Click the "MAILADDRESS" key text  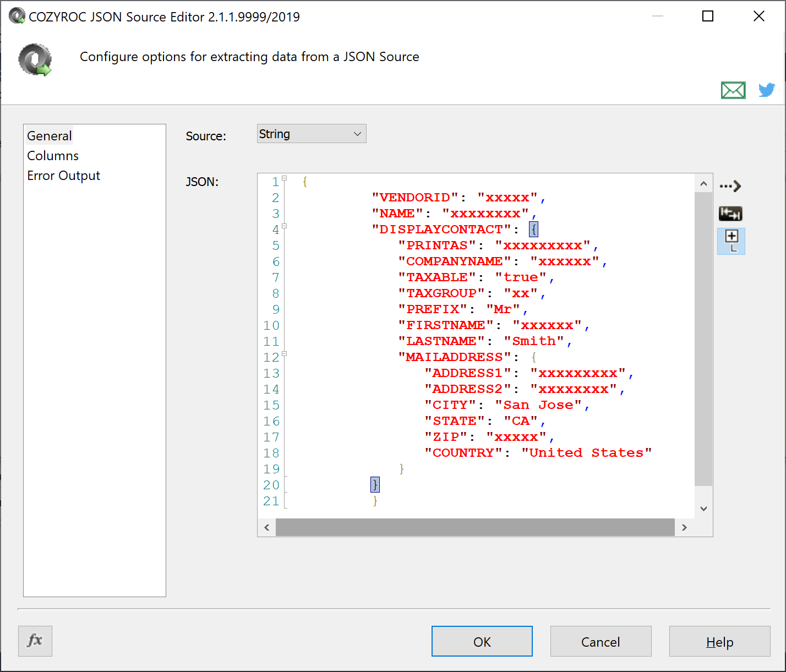coord(455,357)
